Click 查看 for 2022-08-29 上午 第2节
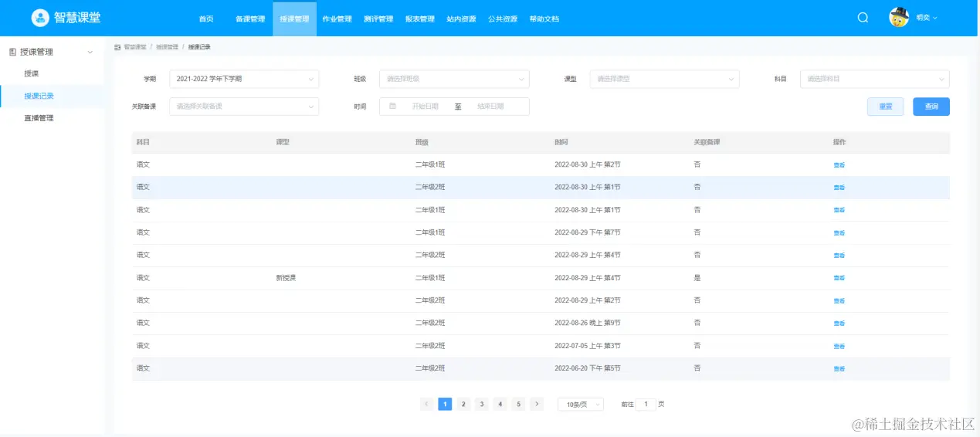 [x=839, y=300]
